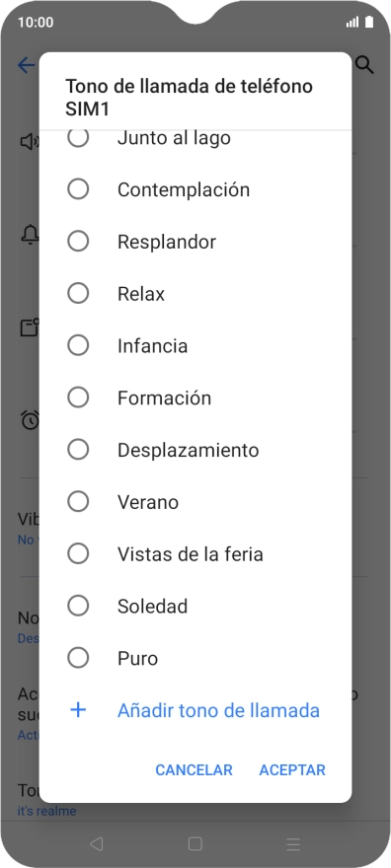
Task: Tap the notification bell icon
Action: (30, 235)
